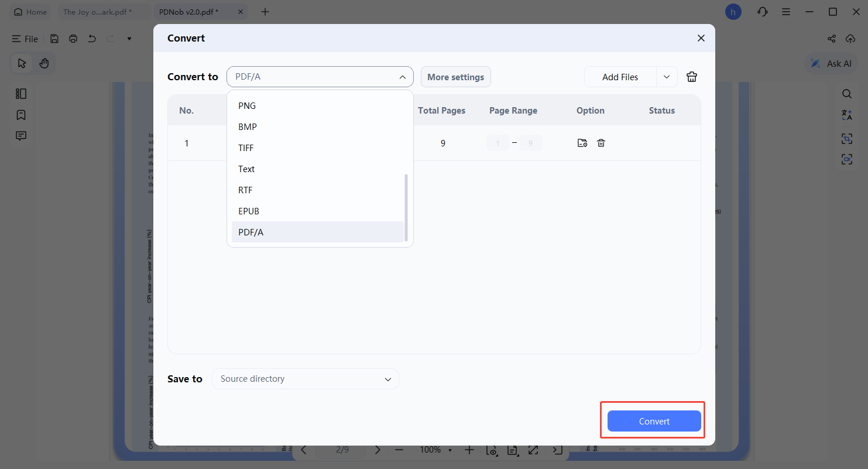Viewport: 868px width, 469px height.
Task: Open the comments panel
Action: 21,135
